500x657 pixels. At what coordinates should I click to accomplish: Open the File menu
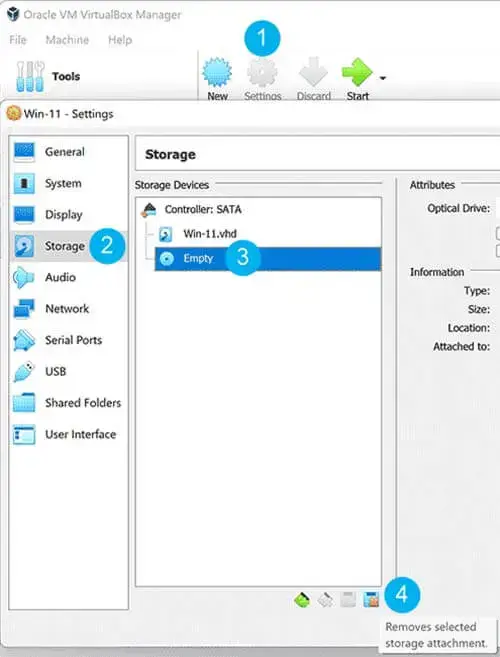18,40
